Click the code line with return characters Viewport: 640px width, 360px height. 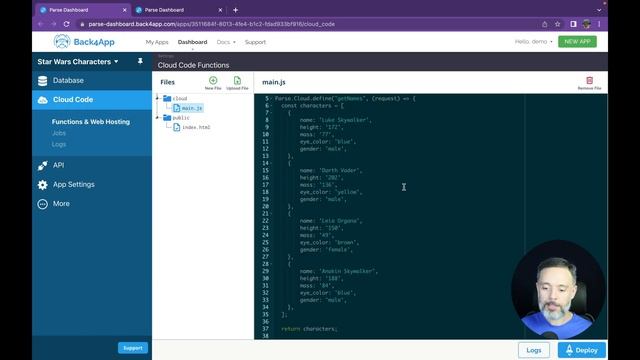click(x=309, y=329)
